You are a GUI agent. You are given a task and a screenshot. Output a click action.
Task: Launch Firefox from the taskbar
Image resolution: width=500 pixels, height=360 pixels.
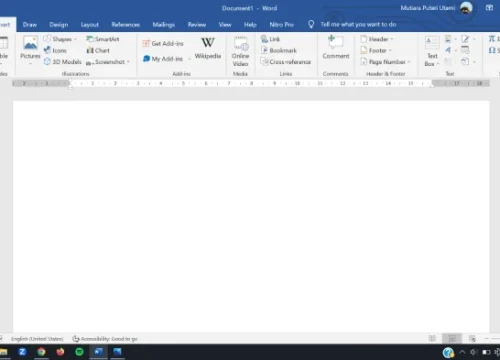[x=60, y=352]
